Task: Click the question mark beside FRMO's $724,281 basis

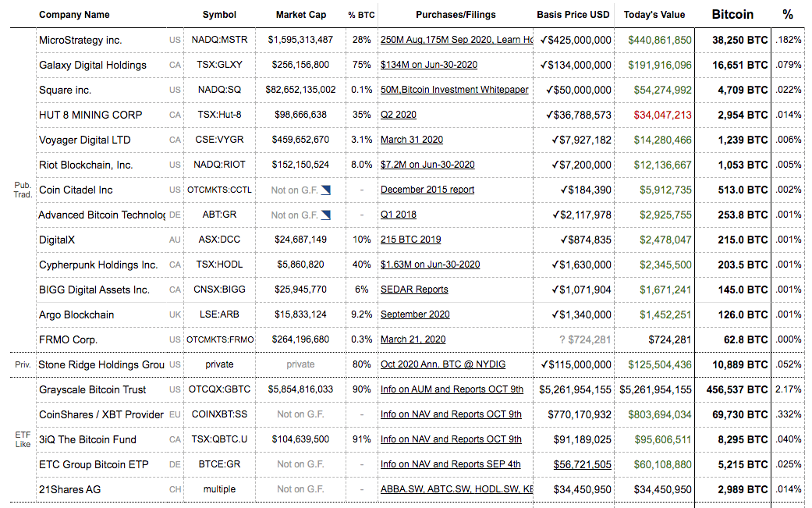Action: (562, 339)
